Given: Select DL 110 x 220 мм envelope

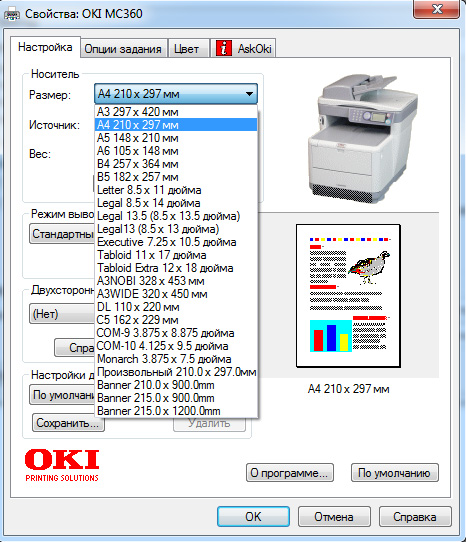Looking at the screenshot, I should pyautogui.click(x=176, y=307).
